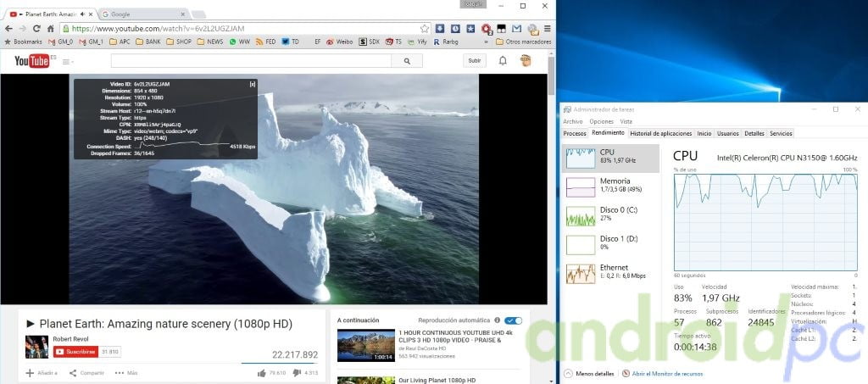The image size is (868, 384).
Task: Click the YouTube account avatar
Action: 526,61
